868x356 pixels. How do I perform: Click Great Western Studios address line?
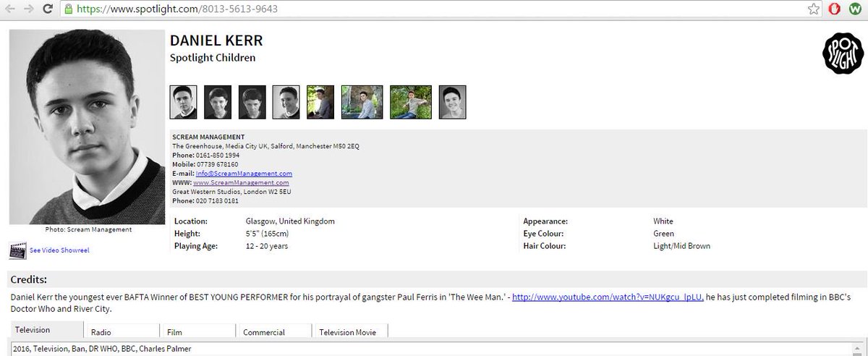pyautogui.click(x=232, y=192)
